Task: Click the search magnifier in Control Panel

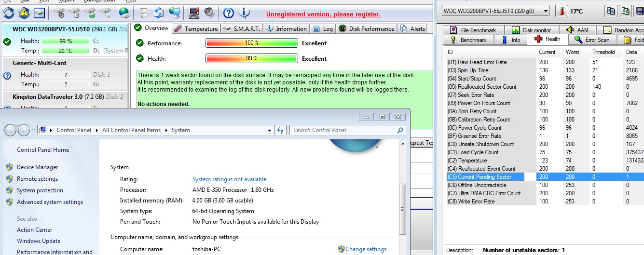Action: tap(400, 130)
